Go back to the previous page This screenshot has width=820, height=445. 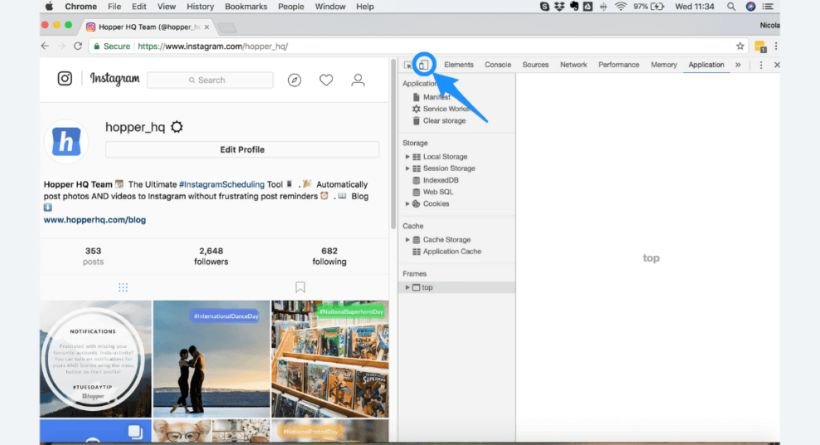(x=45, y=46)
